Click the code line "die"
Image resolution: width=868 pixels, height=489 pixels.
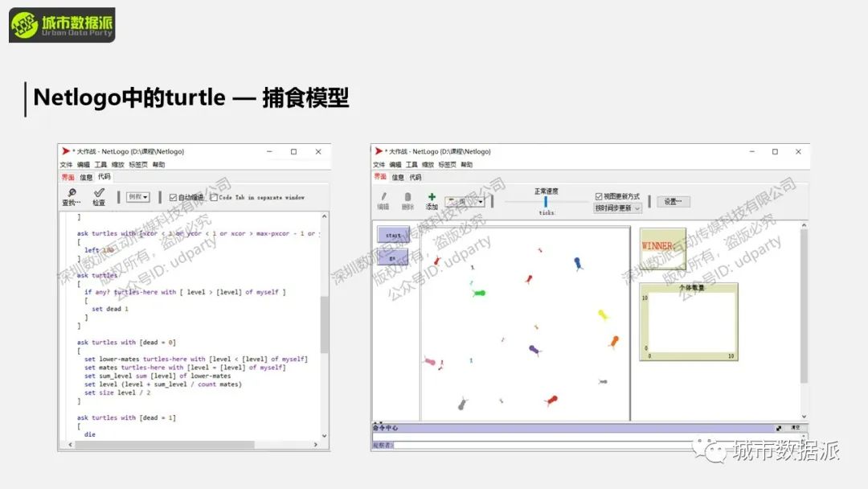point(90,435)
